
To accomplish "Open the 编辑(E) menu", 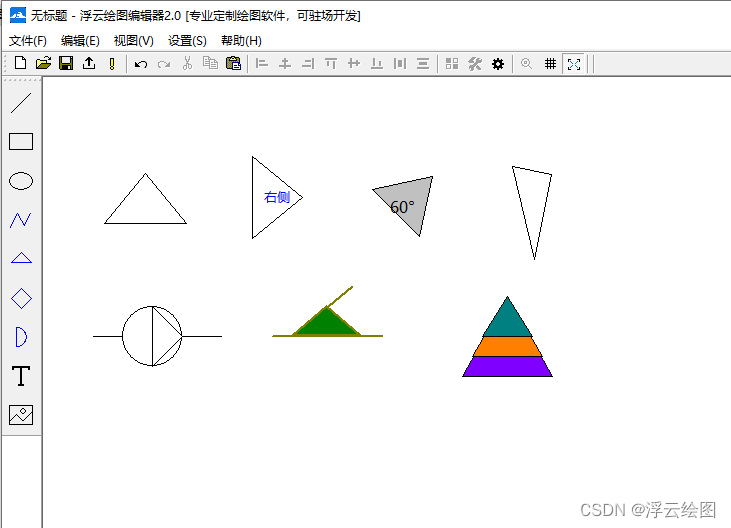I will (x=80, y=41).
